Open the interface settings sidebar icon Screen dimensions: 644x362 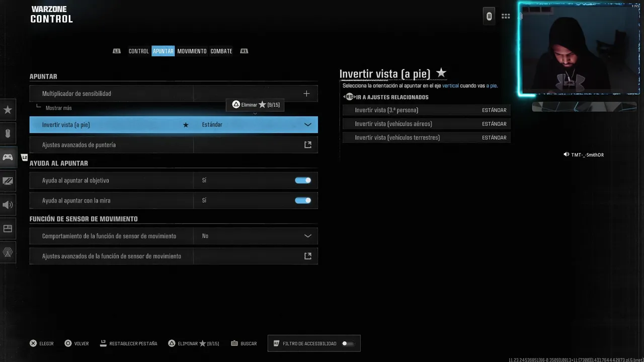(x=8, y=228)
